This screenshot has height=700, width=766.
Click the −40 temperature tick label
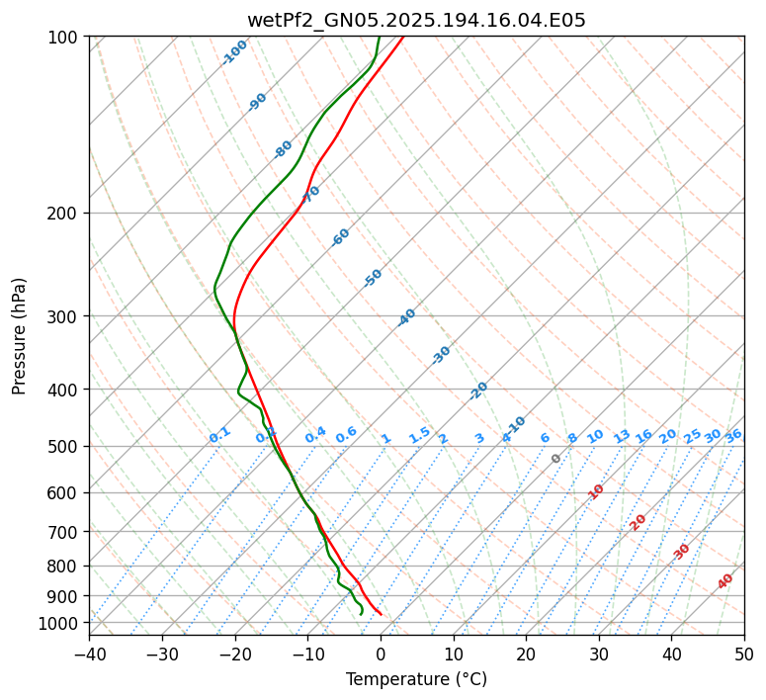click(89, 653)
